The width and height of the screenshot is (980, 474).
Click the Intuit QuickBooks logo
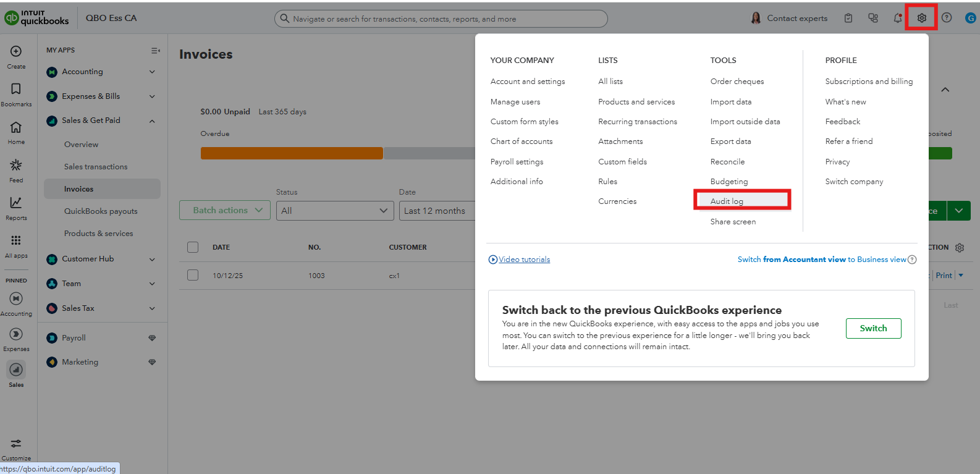tap(37, 18)
